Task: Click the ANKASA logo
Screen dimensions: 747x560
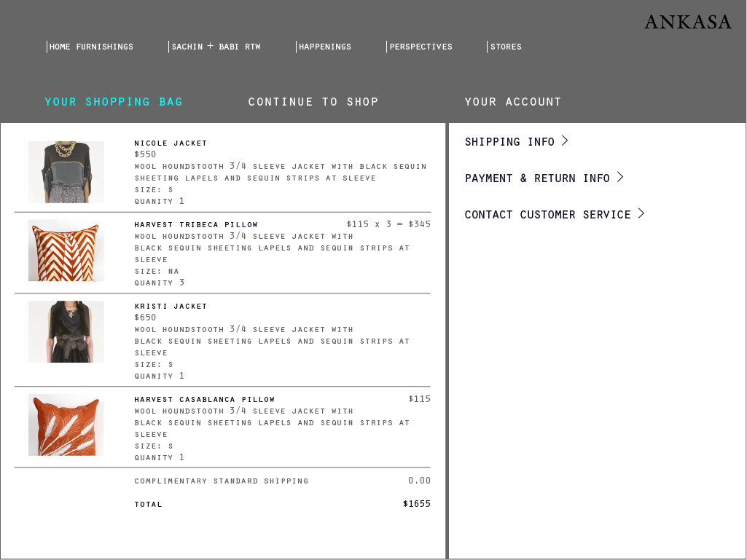Action: point(687,22)
